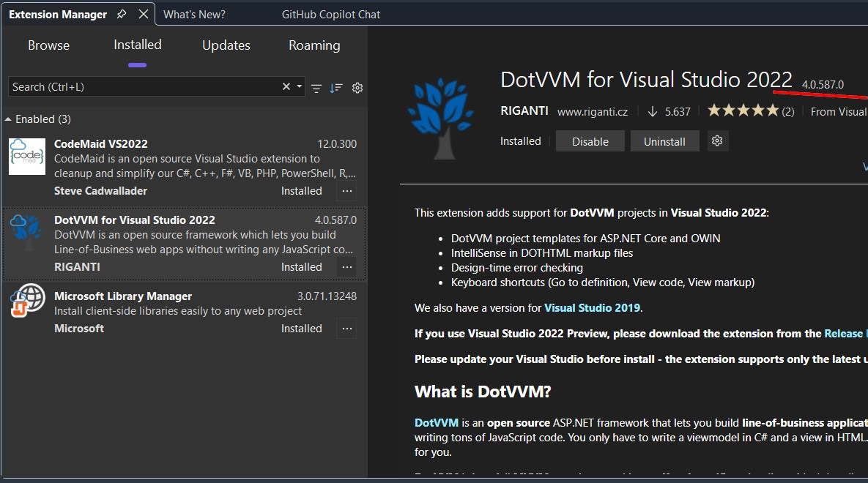The height and width of the screenshot is (483, 868).
Task: Open gear settings beside the Uninstall button
Action: [x=717, y=141]
